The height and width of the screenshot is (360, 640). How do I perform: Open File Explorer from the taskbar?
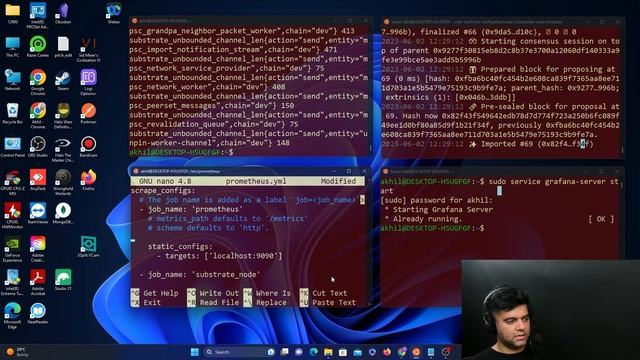(x=328, y=352)
